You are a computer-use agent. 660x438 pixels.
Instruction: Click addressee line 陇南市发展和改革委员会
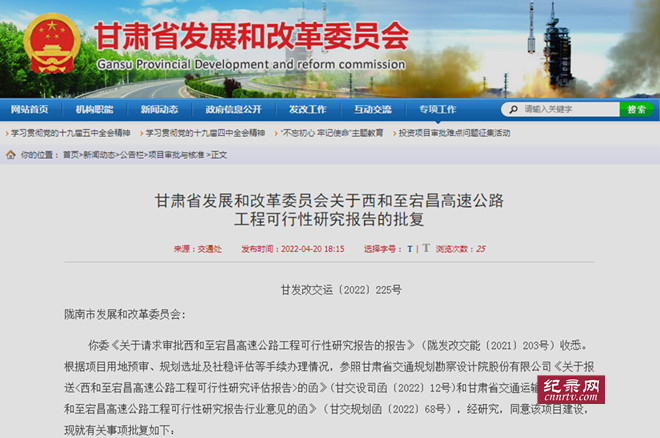point(125,314)
